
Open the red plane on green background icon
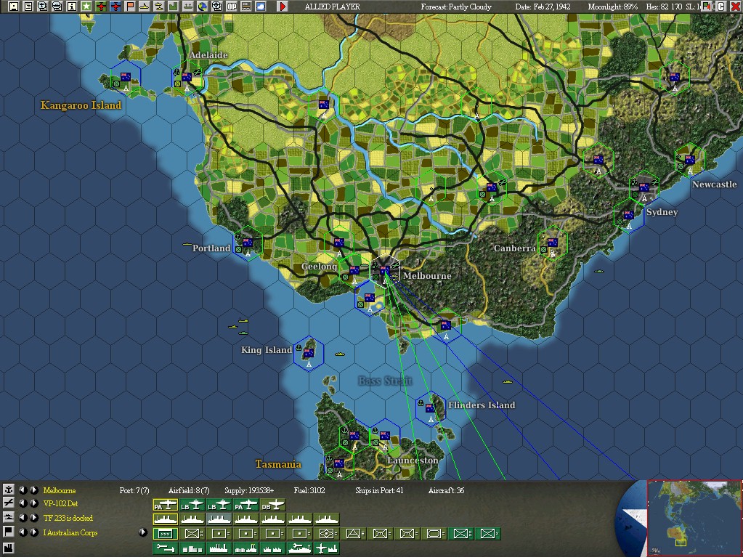[x=101, y=7]
